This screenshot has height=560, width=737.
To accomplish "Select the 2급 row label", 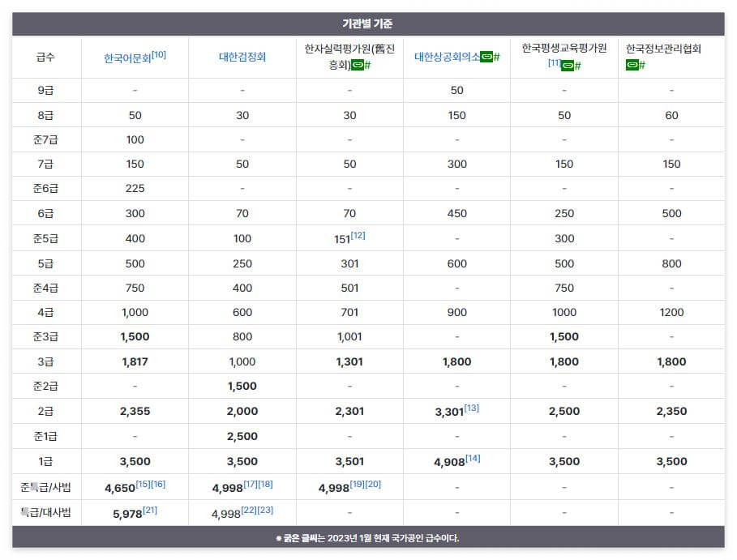I will tap(45, 412).
